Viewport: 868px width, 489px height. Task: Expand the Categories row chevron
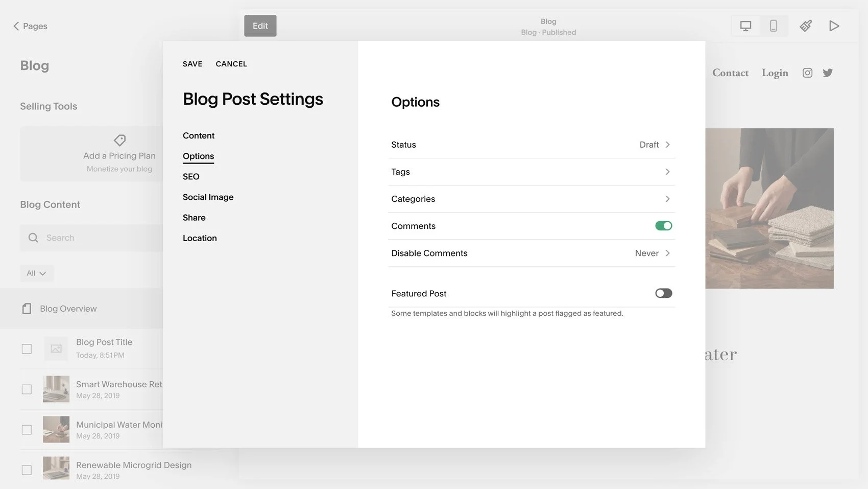click(x=667, y=199)
